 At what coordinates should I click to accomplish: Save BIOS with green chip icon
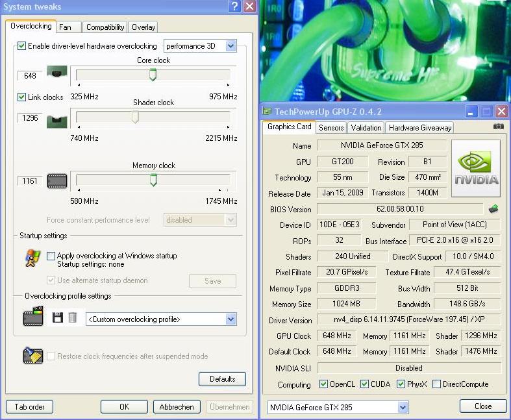pyautogui.click(x=493, y=208)
